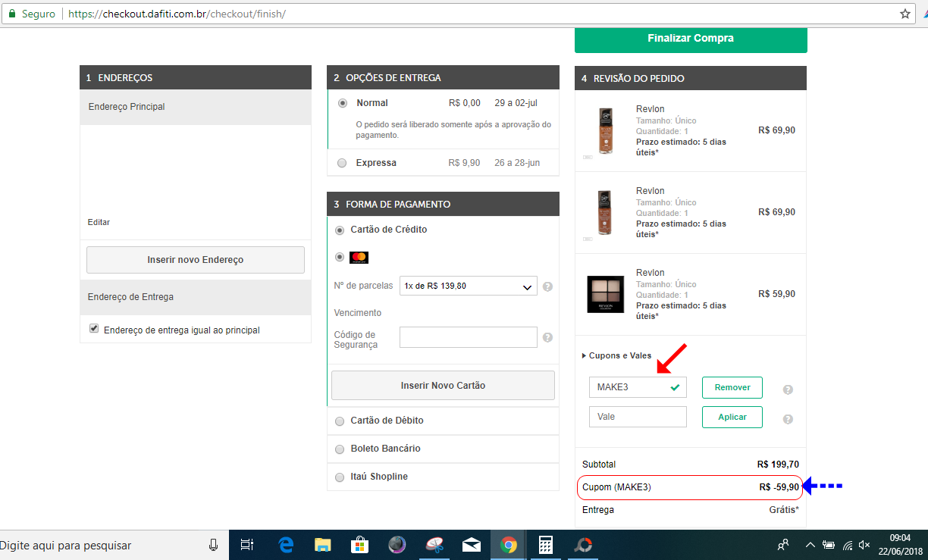Click the network Wi-Fi tray icon
The image size is (928, 560).
click(847, 545)
